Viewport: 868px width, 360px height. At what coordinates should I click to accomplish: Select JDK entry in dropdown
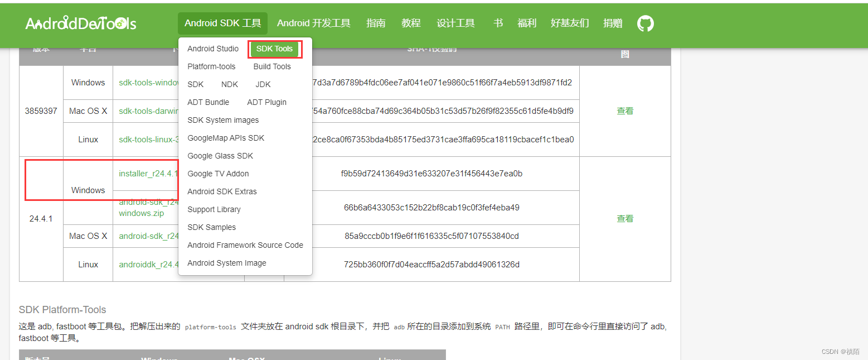tap(263, 84)
